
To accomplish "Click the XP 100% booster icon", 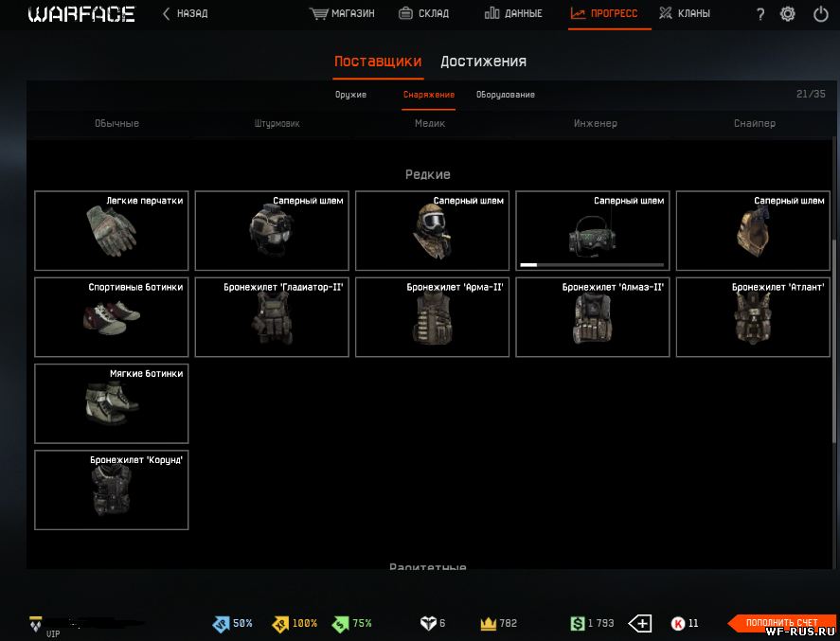I will tap(280, 623).
